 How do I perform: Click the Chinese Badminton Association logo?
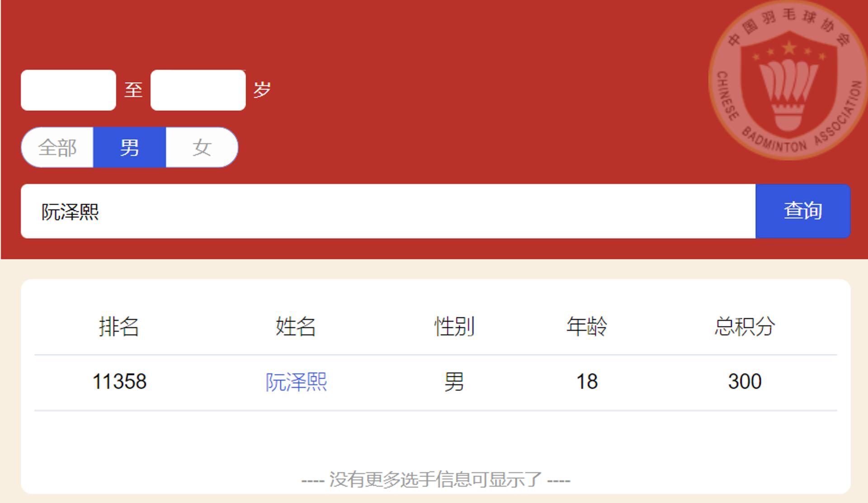[x=789, y=80]
